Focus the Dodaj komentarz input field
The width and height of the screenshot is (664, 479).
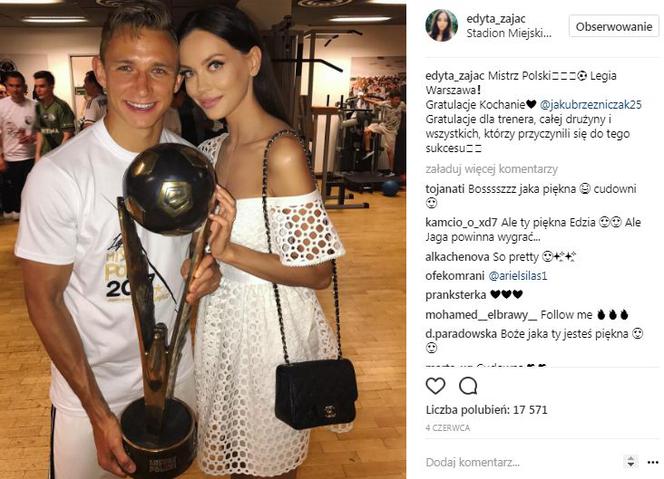[521, 462]
